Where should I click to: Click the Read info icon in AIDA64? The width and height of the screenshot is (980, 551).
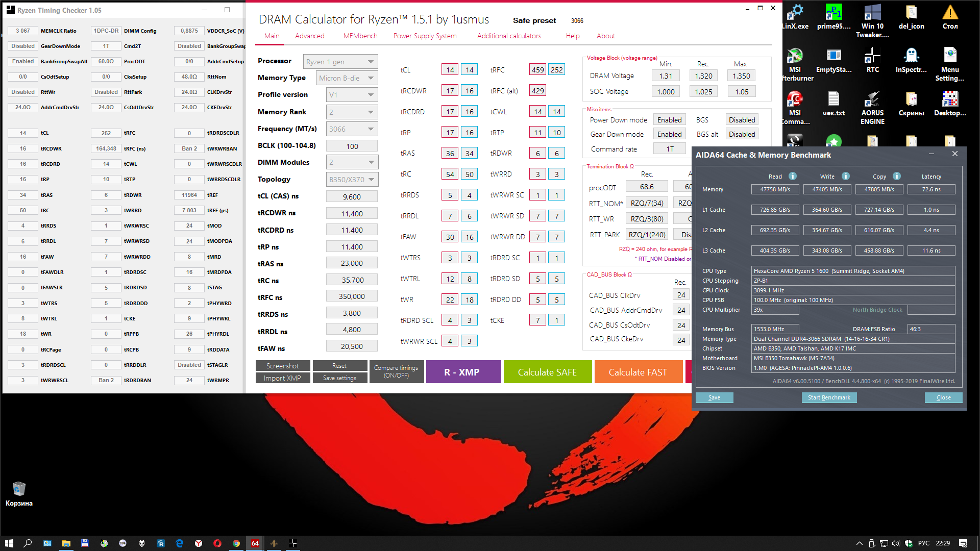point(793,176)
